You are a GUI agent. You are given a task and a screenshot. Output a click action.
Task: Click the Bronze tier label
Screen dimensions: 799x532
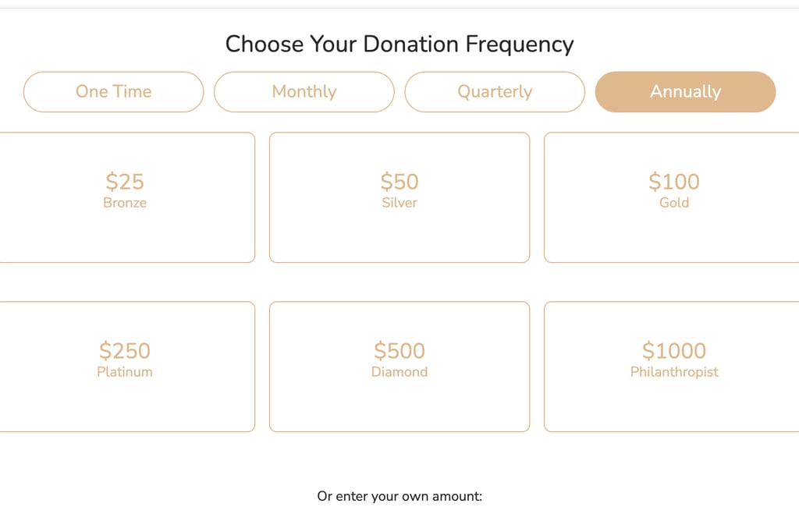(x=125, y=203)
